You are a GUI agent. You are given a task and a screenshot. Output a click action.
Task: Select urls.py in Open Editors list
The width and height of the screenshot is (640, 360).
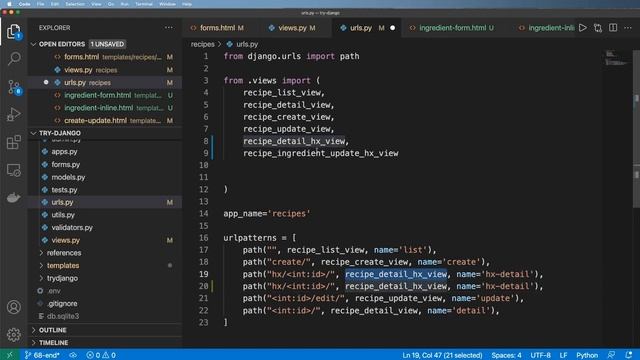[105, 82]
